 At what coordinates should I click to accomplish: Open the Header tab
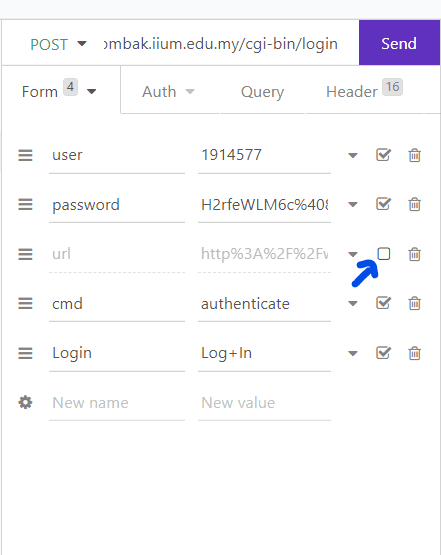point(364,90)
